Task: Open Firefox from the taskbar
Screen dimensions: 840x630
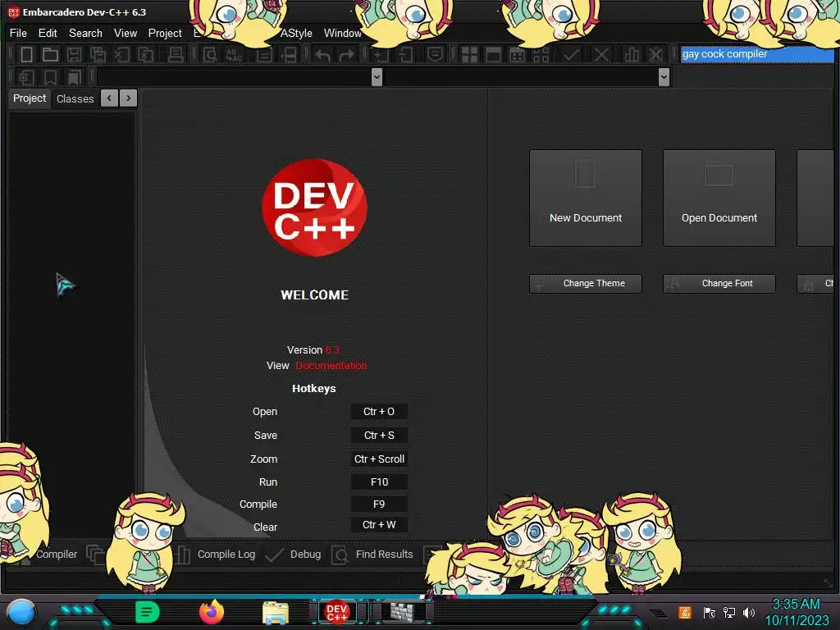Action: (x=212, y=612)
